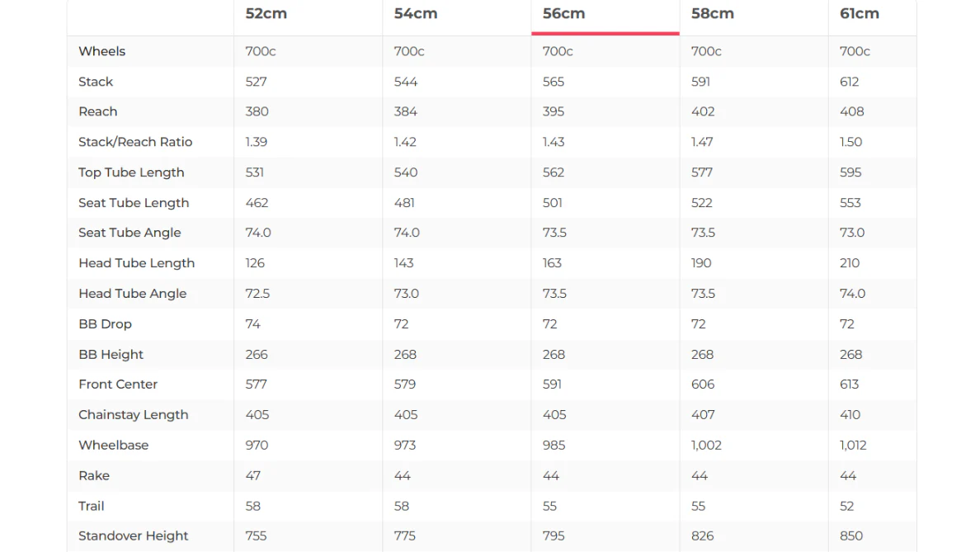The image size is (980, 552).
Task: Click the Reach row label
Action: click(x=98, y=112)
